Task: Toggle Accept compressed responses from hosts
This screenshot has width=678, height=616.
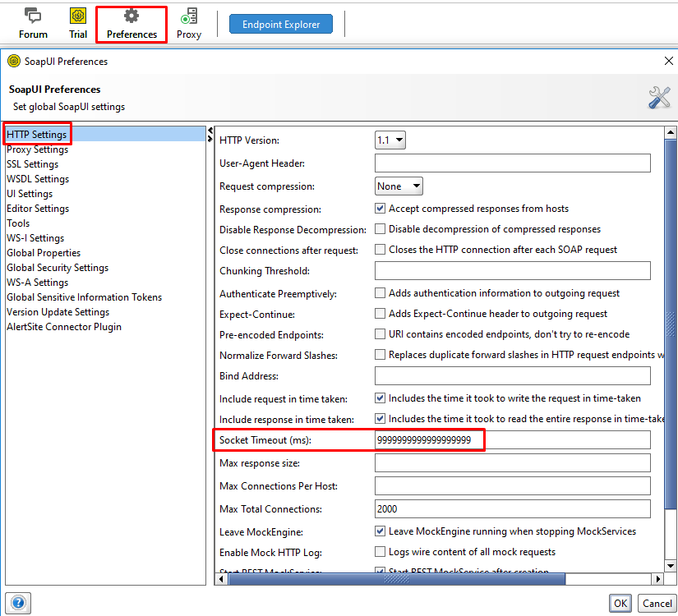Action: (380, 209)
